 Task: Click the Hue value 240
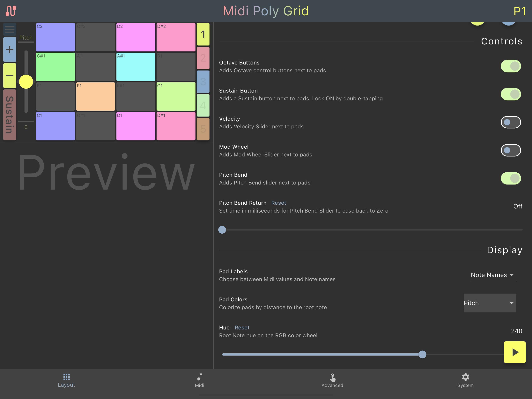pos(516,331)
